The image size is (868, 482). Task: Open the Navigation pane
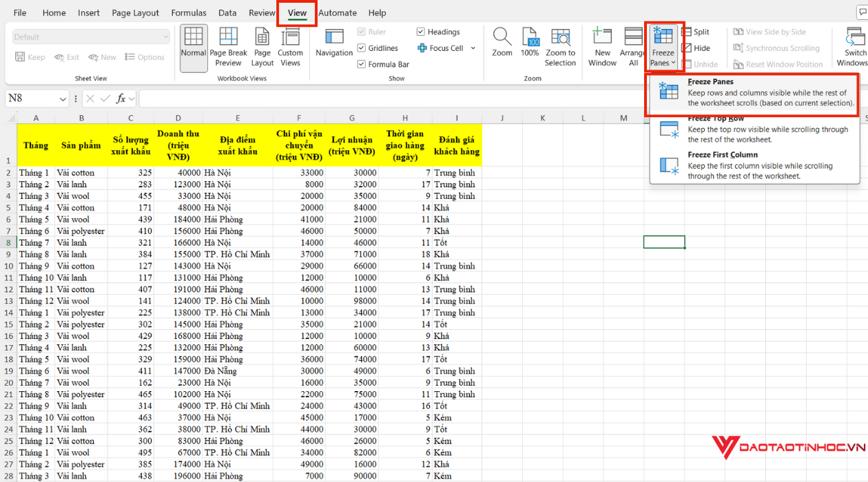click(334, 43)
